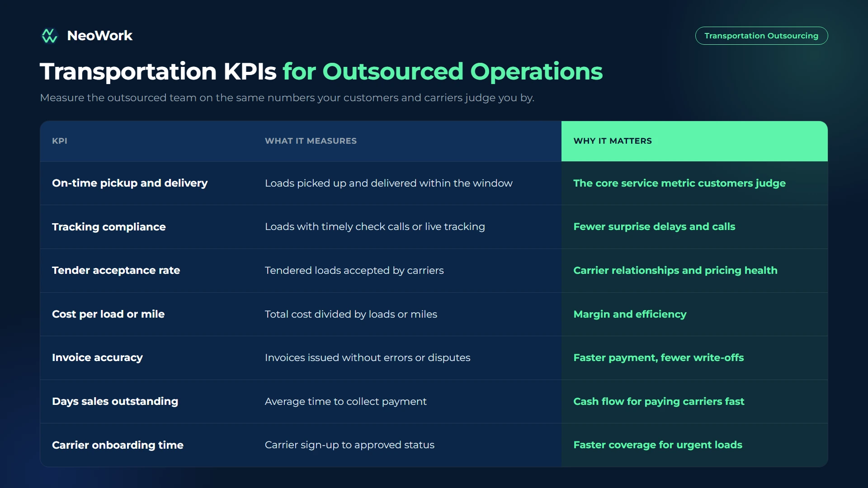Click the subtitle starting 'Measure the outsourced team'
The height and width of the screenshot is (488, 868).
click(x=287, y=98)
